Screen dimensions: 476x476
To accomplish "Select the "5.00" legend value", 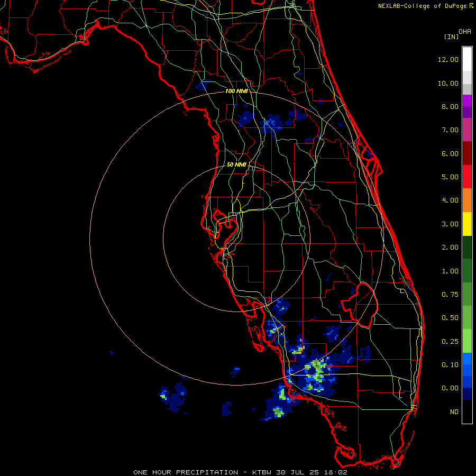I will click(450, 177).
